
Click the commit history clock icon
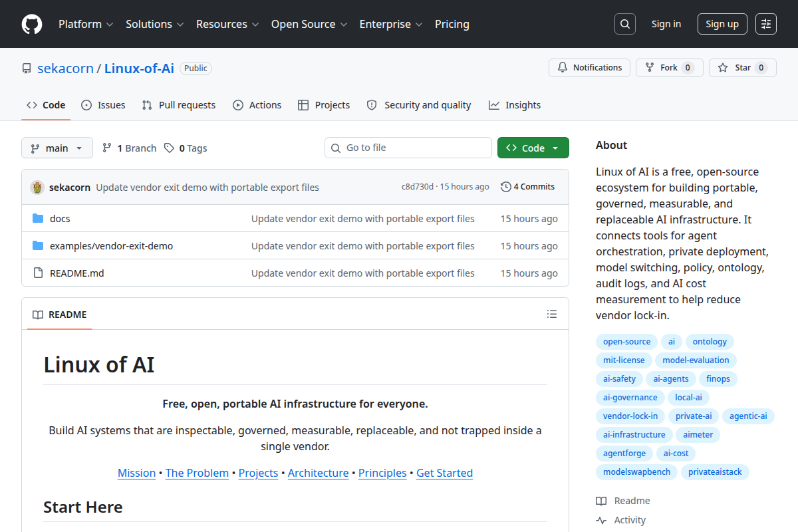[506, 187]
